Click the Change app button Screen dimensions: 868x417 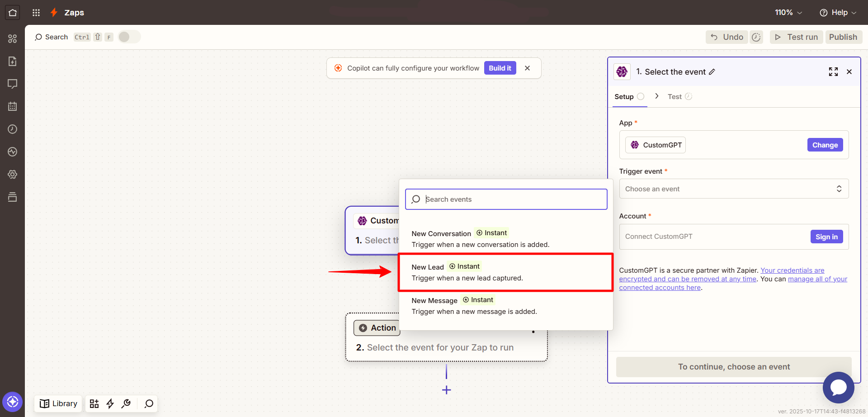click(825, 145)
